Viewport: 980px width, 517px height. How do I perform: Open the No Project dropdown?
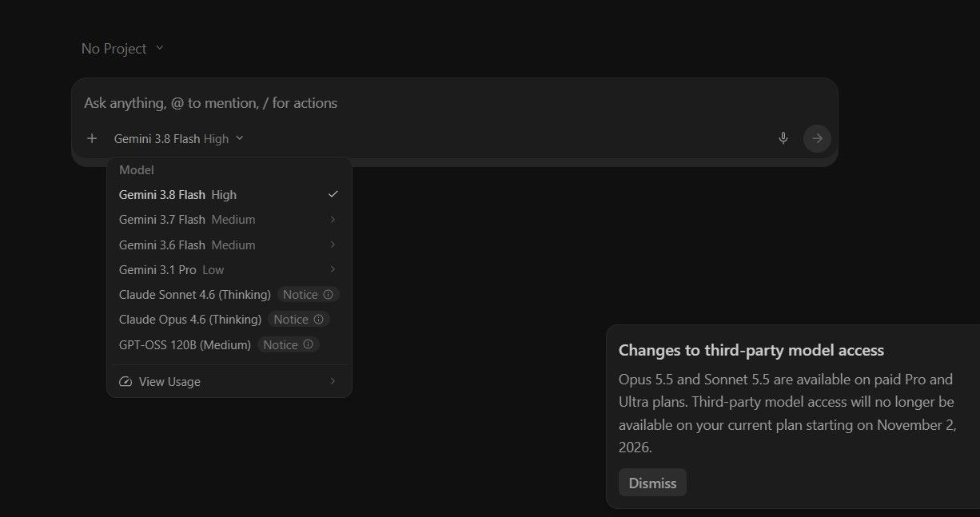(122, 49)
